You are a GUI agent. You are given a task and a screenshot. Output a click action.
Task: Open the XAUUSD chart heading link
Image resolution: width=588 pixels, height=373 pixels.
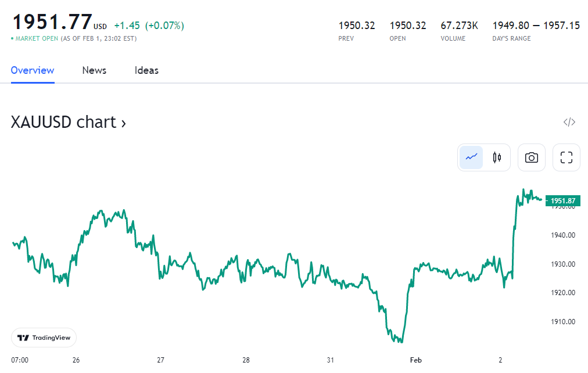(69, 123)
